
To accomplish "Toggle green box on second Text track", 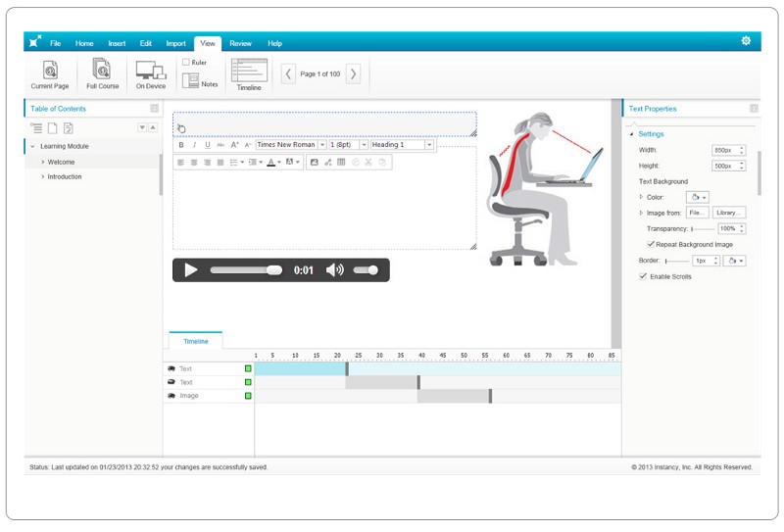I will click(x=248, y=382).
